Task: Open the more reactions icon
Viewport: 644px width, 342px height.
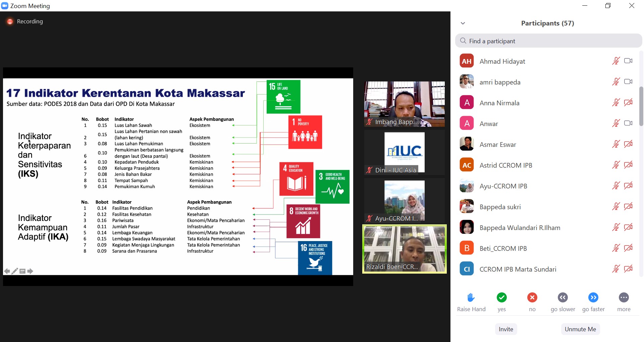Action: 624,297
